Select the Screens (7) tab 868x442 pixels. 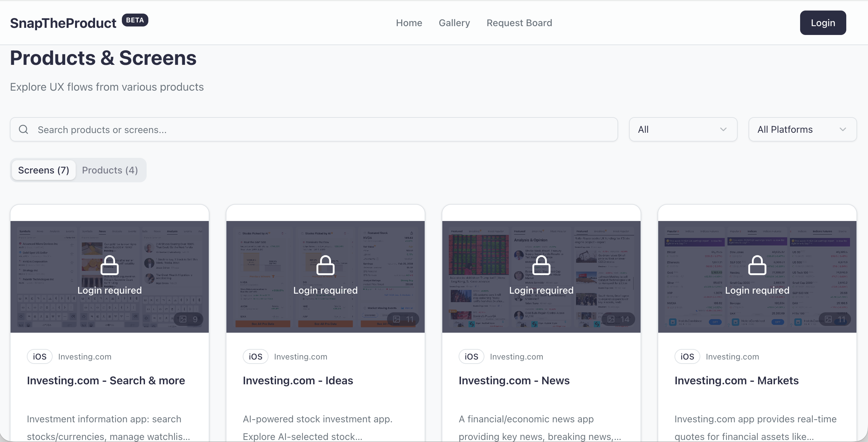pos(43,170)
